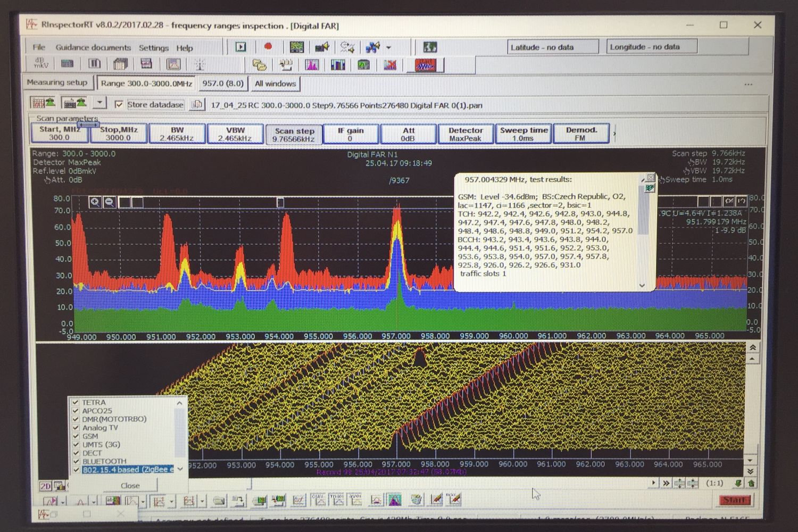Open the Detector MaxPeak parameter selector
Image resolution: width=798 pixels, height=532 pixels.
point(465,134)
